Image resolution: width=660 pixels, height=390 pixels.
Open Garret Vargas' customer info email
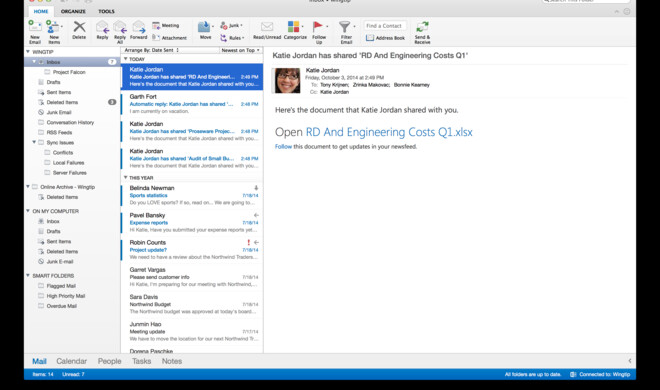pyautogui.click(x=192, y=277)
